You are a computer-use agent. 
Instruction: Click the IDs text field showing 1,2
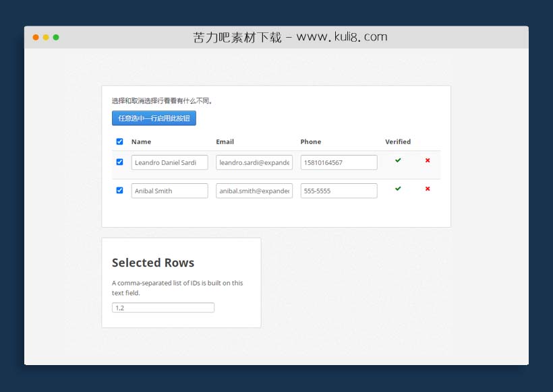point(163,307)
